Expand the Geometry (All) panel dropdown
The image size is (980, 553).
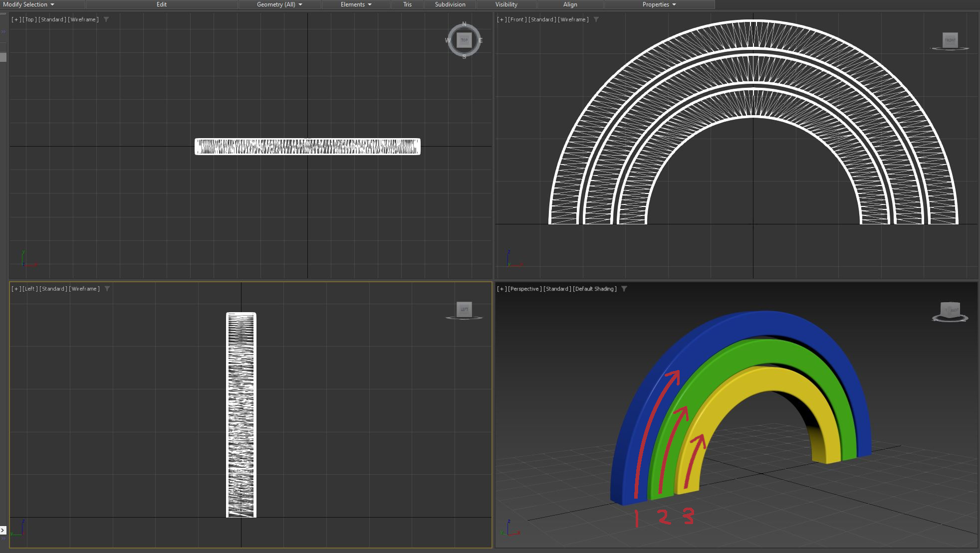coord(279,4)
